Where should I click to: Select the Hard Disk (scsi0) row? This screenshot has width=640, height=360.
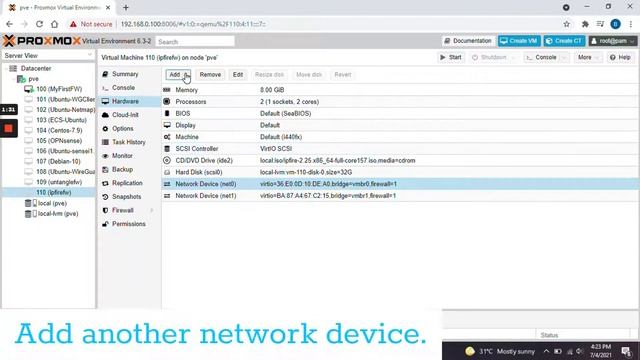(400, 173)
